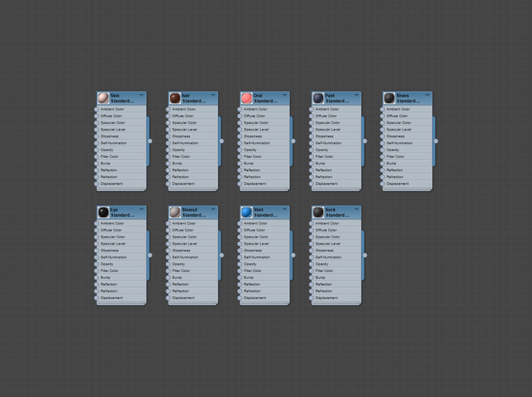Collapse the Shirt node with minus button

coord(285,210)
